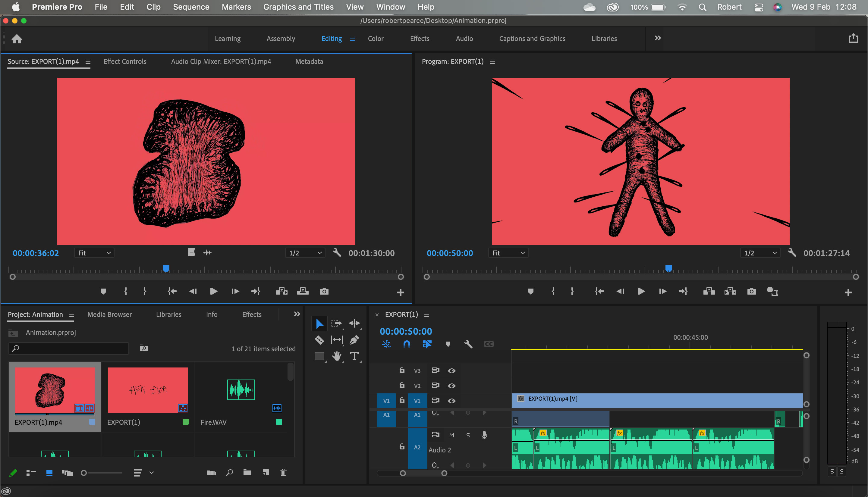Open sort icons dropdown in Project panel
Viewport: 868px width, 497px height.
pos(143,473)
